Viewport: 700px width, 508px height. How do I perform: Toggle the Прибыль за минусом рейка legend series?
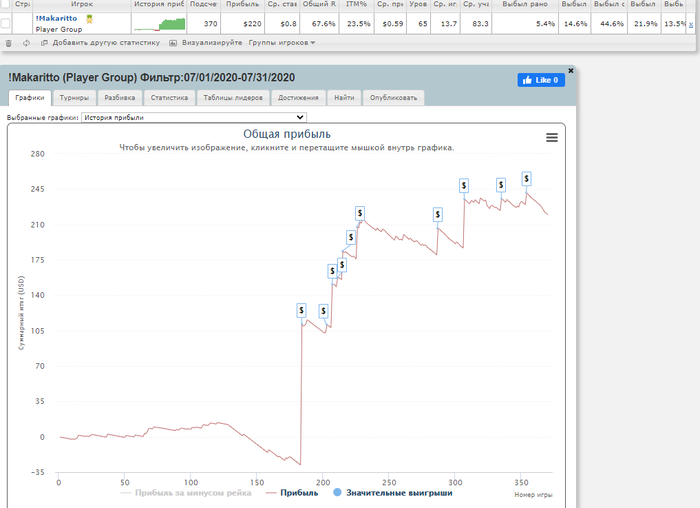coord(186,493)
